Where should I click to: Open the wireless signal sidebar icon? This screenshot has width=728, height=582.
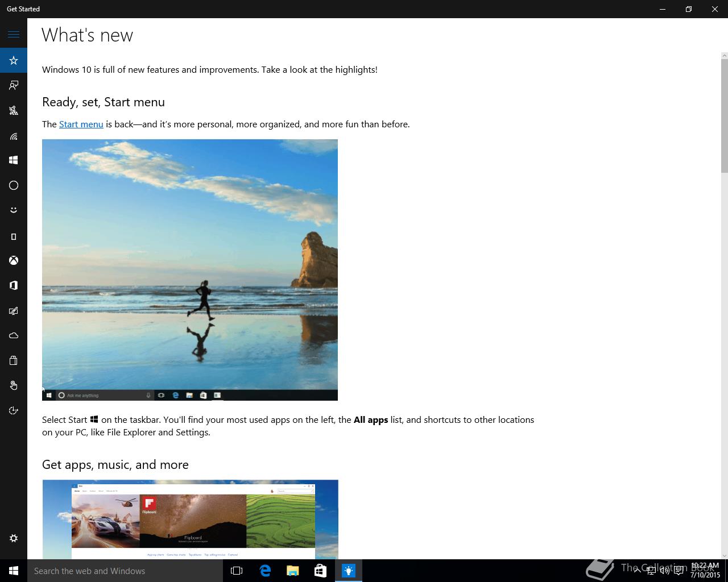coord(14,135)
